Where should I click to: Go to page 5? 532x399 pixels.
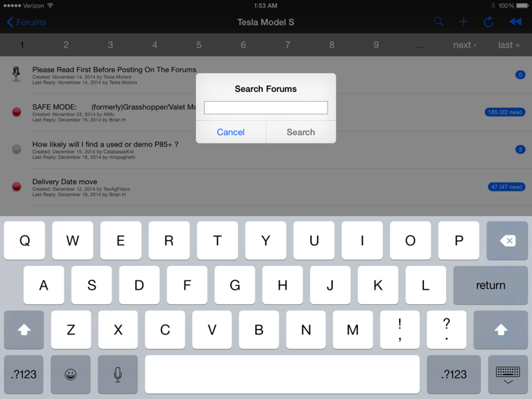click(199, 45)
